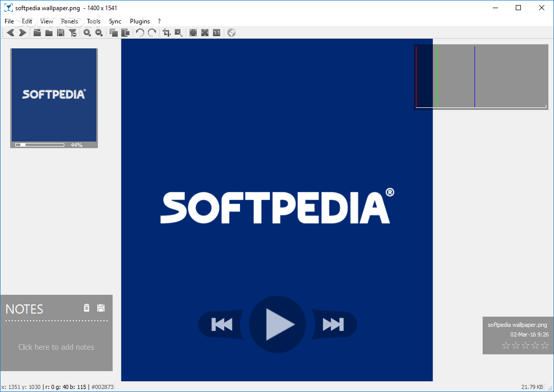Image resolution: width=554 pixels, height=392 pixels.
Task: Open the File menu
Action: [x=9, y=21]
